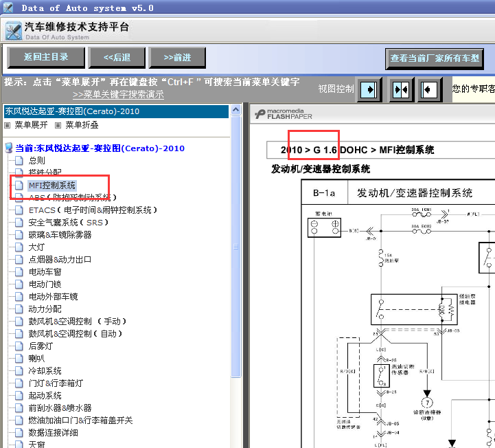
Task: Open the 大灯 tree item
Action: tap(36, 247)
